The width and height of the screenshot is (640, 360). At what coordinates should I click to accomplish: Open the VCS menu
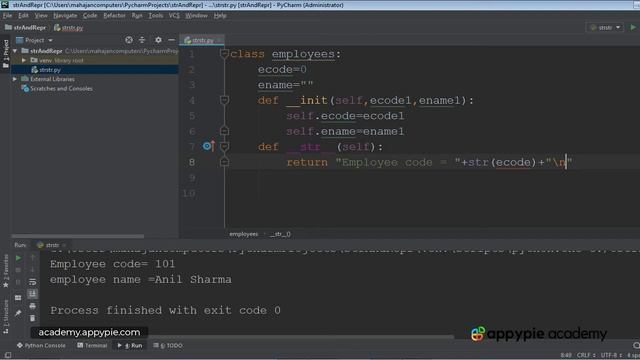click(x=174, y=16)
